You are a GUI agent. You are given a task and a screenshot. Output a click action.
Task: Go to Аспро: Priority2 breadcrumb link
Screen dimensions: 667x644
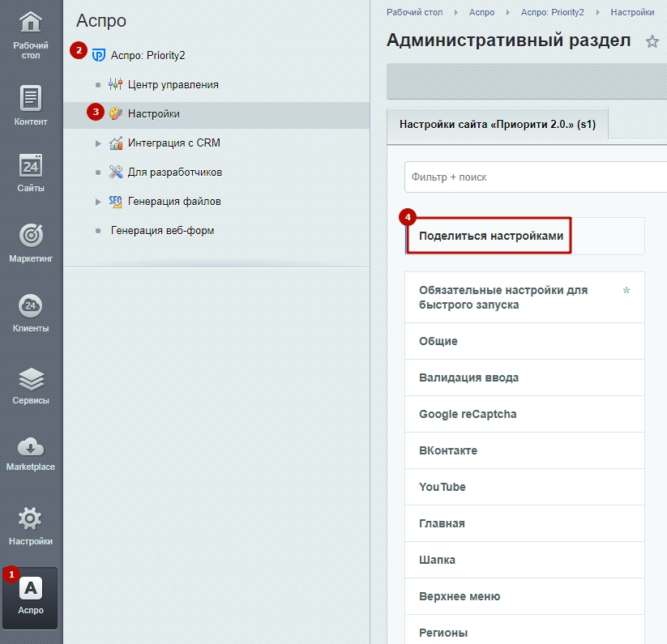coord(552,12)
